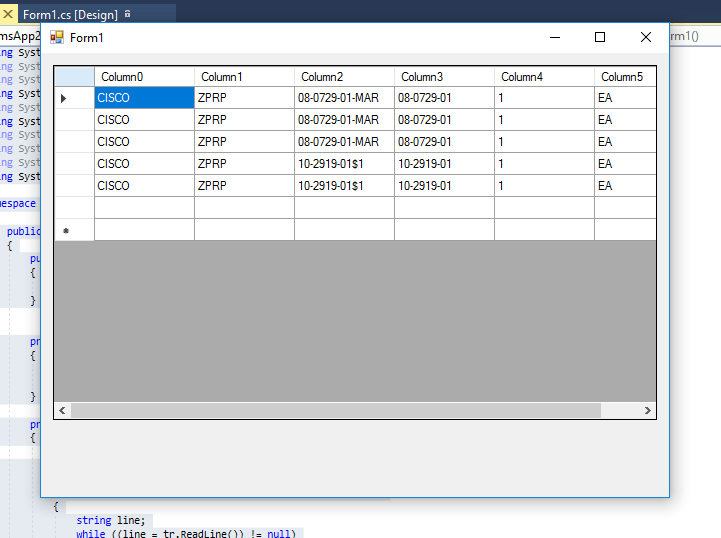
Task: Click 'string line;' in the code editor
Action: pyautogui.click(x=110, y=520)
